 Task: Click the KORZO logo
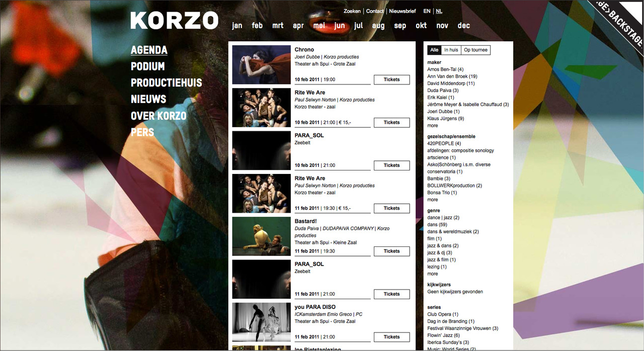pos(174,21)
